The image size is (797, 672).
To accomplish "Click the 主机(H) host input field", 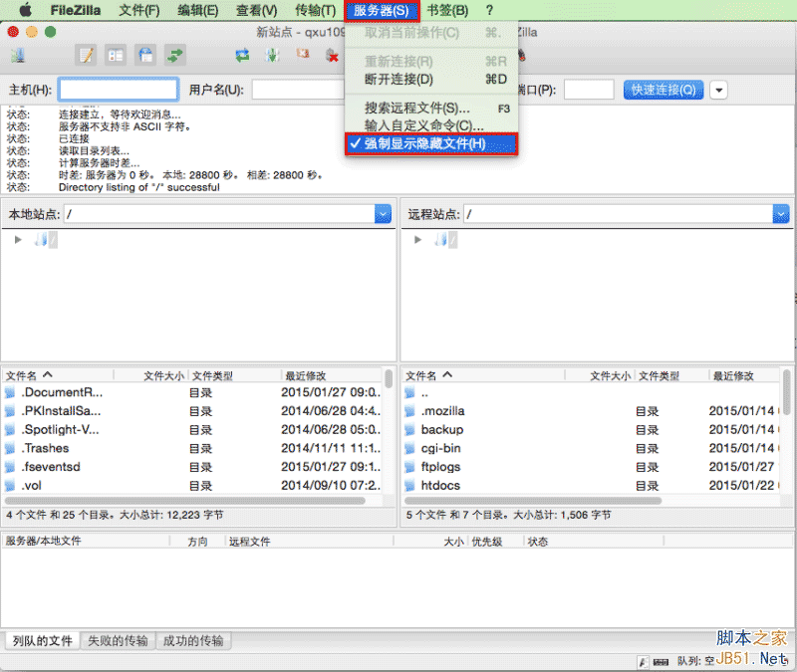I will point(119,90).
